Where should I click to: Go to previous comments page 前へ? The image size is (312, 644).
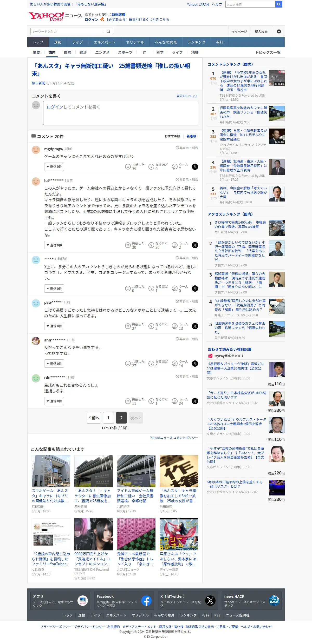pos(94,418)
